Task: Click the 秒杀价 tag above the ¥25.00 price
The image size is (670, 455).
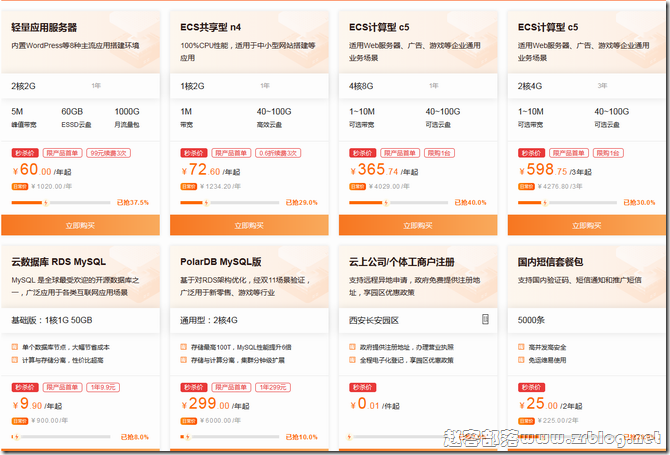Action: (x=531, y=387)
